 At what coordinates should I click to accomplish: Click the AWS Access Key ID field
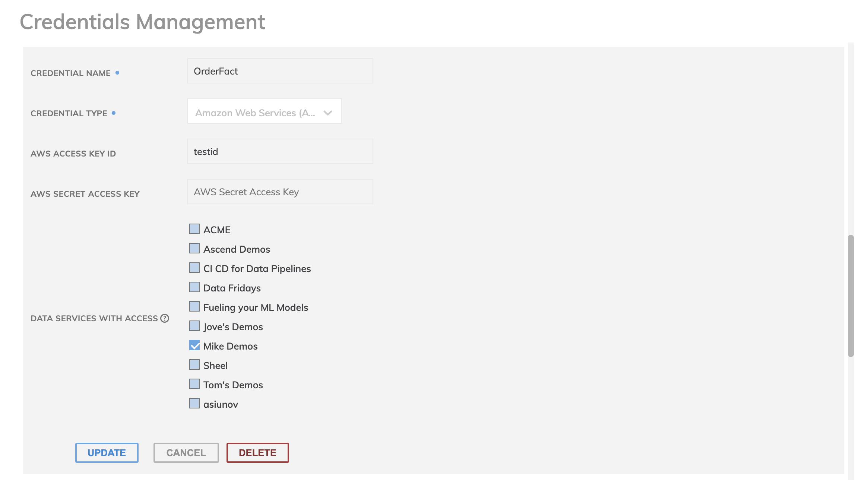[x=280, y=151]
